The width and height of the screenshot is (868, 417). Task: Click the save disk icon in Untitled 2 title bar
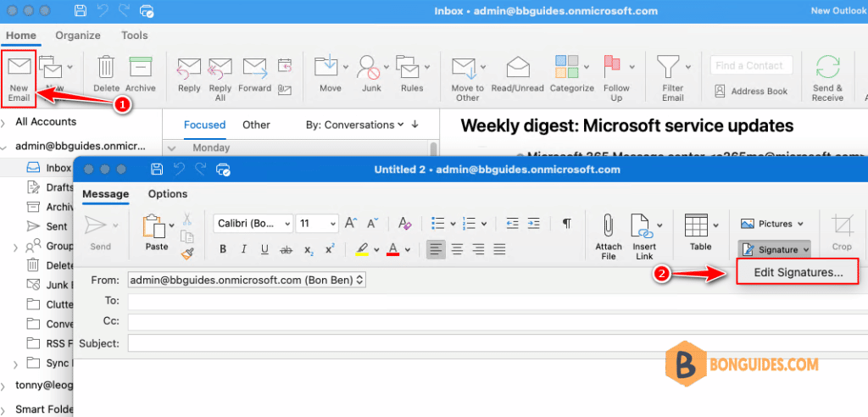coord(157,170)
